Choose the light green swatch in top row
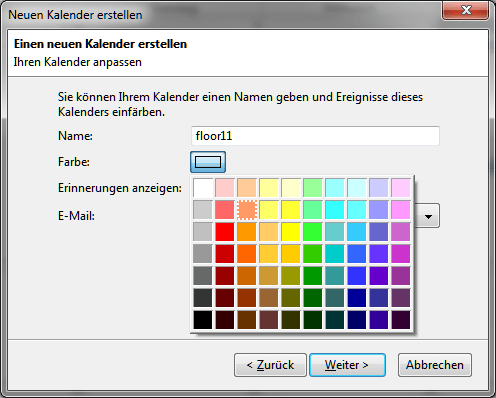The height and width of the screenshot is (398, 496). click(313, 188)
